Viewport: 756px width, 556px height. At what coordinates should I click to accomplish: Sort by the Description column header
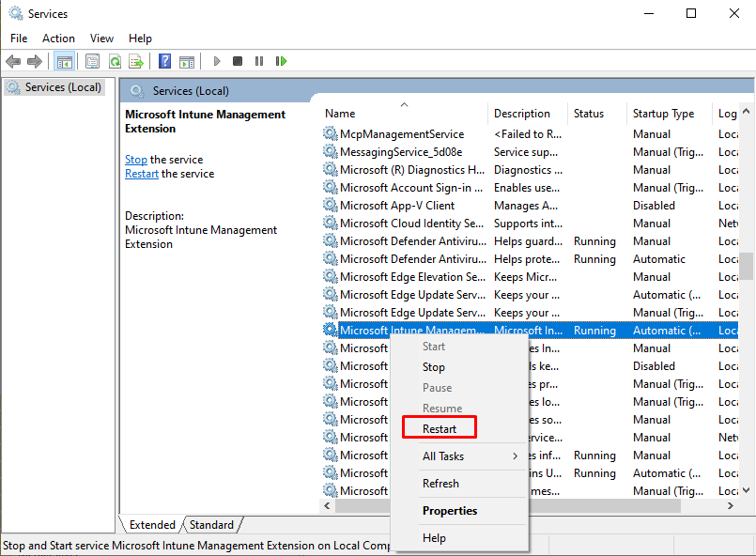(528, 114)
